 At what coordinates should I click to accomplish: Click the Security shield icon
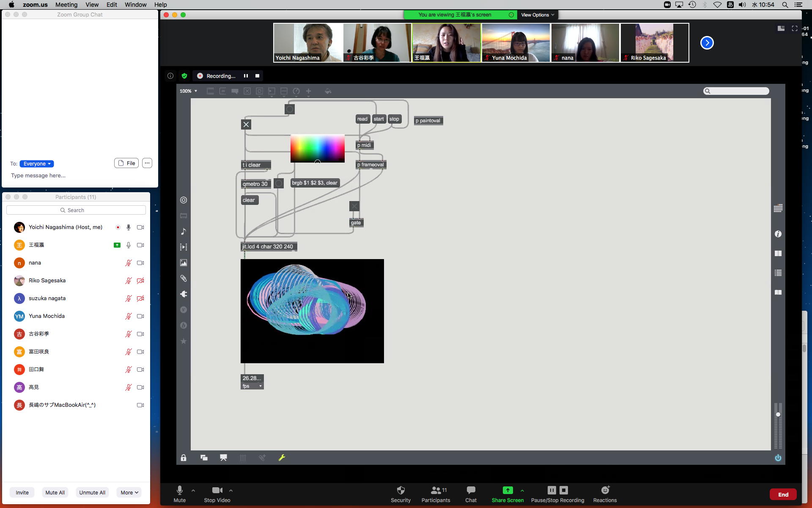coord(401,490)
